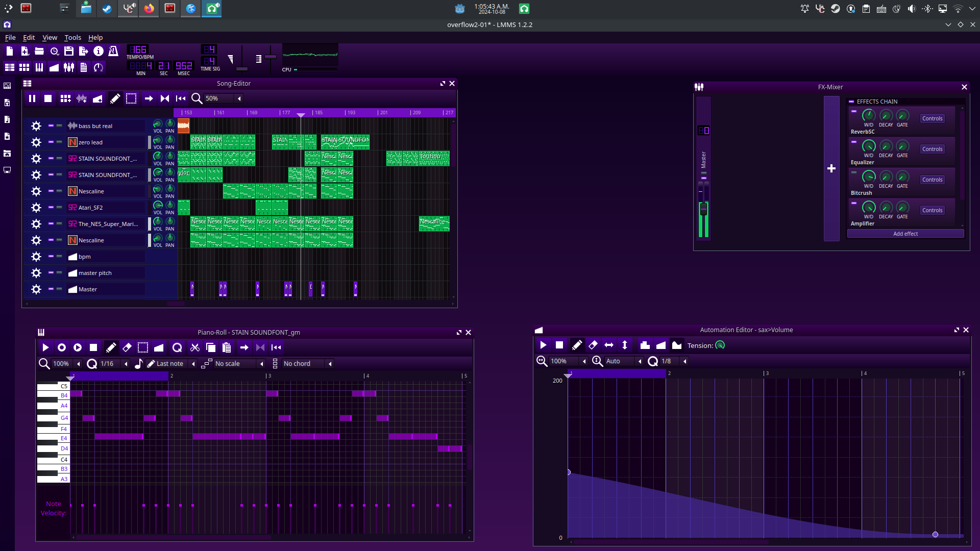Image resolution: width=980 pixels, height=551 pixels.
Task: Click the 'Add effect' button
Action: (x=905, y=234)
